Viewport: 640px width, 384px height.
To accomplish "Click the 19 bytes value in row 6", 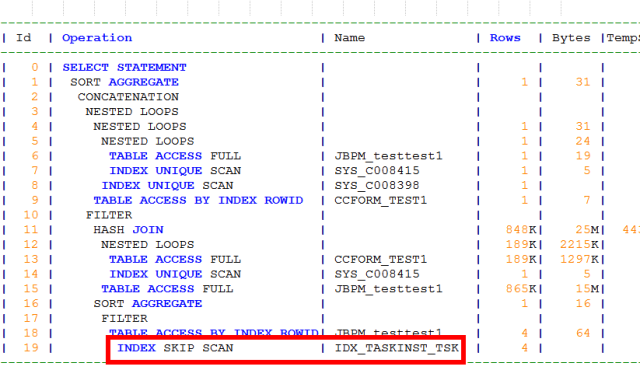I will click(583, 156).
